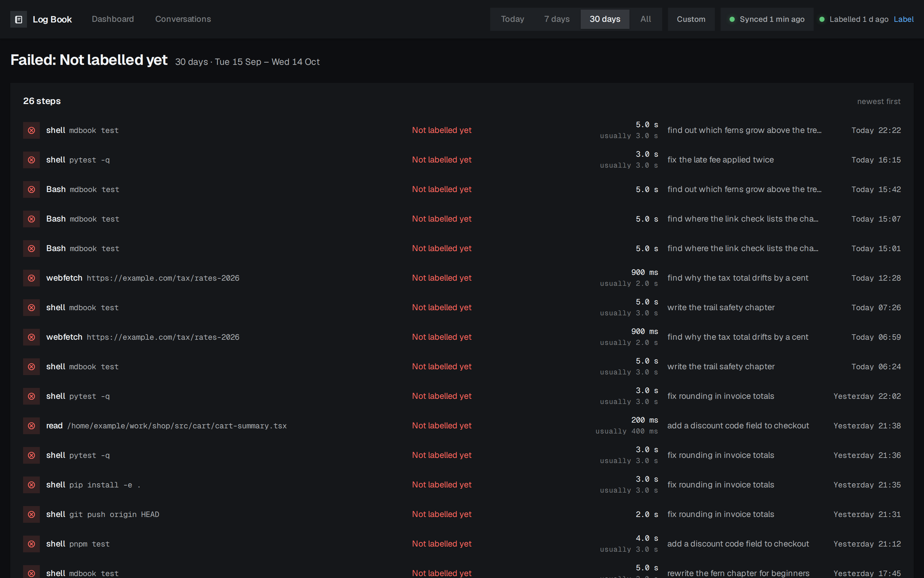Open the Custom date range
Viewport: 924px width, 578px height.
[x=691, y=19]
